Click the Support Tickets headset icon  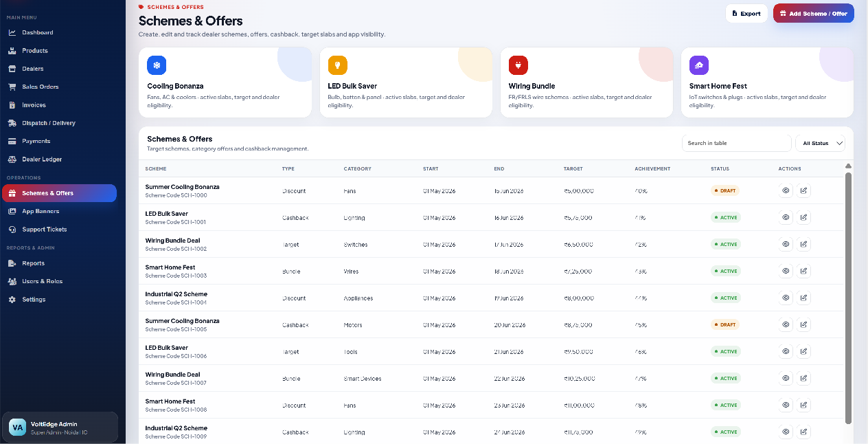click(x=12, y=230)
